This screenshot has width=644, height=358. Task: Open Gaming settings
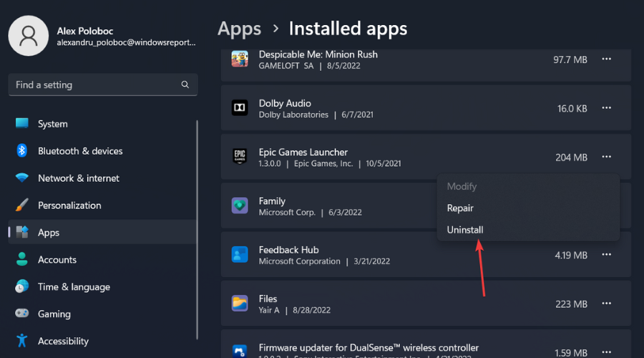click(x=102, y=314)
